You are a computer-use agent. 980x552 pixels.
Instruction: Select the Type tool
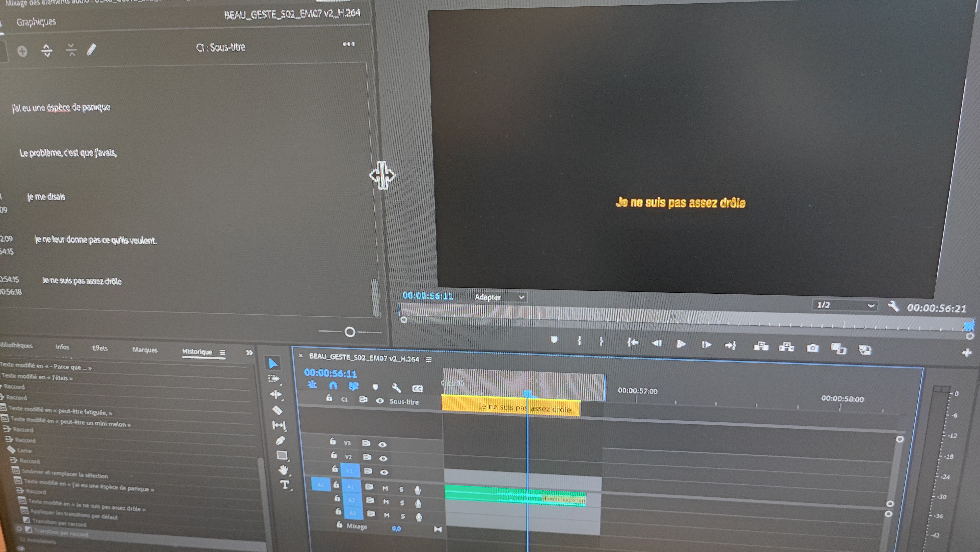(x=284, y=485)
